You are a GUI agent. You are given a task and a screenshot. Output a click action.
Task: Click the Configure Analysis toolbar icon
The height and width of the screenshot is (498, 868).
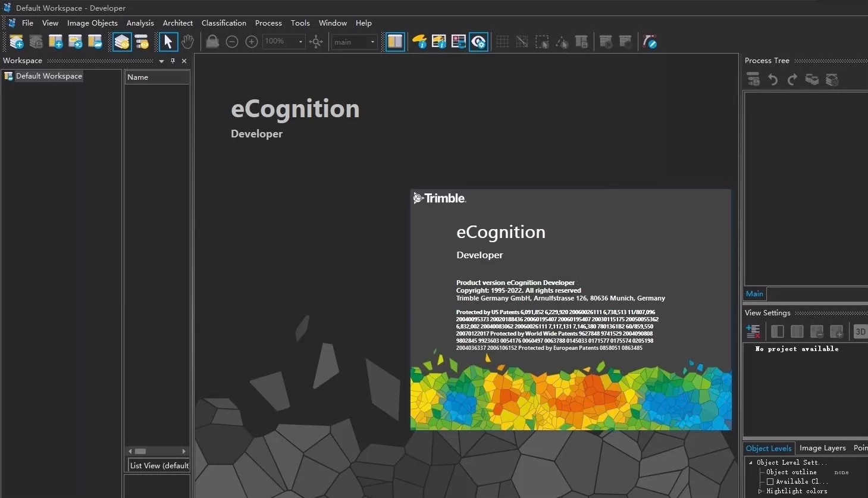click(142, 42)
